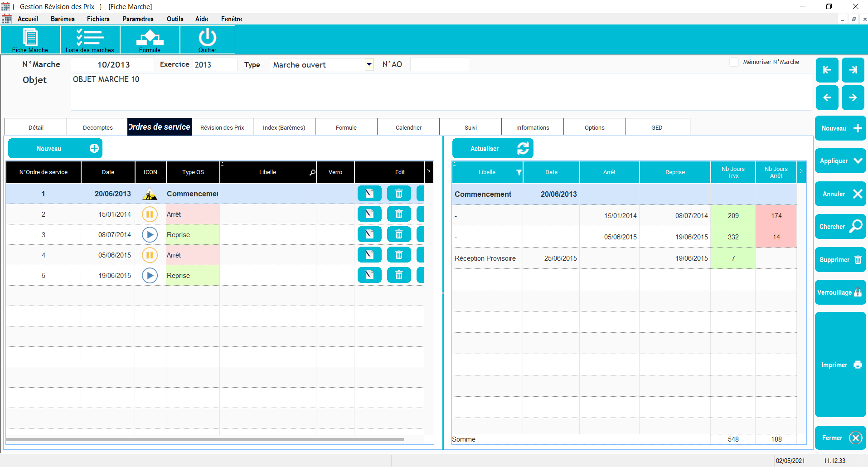
Task: Expand more columns in service order table
Action: (x=428, y=171)
